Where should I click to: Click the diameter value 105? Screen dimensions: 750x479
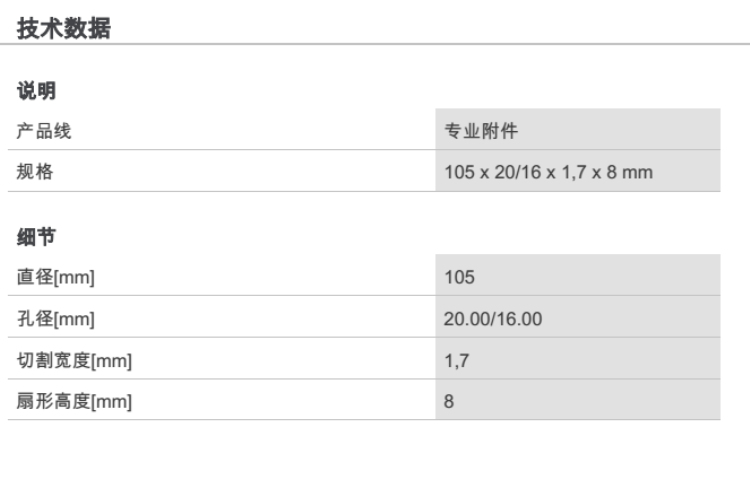point(460,277)
